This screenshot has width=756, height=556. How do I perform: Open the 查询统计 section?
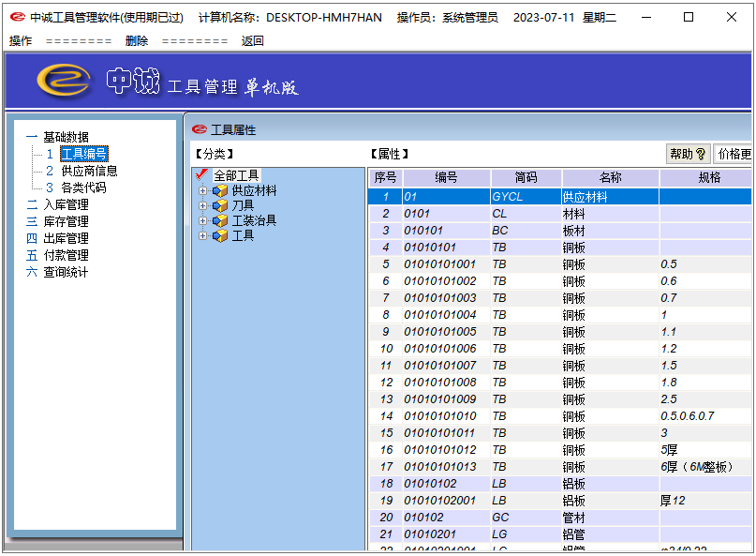[x=67, y=272]
